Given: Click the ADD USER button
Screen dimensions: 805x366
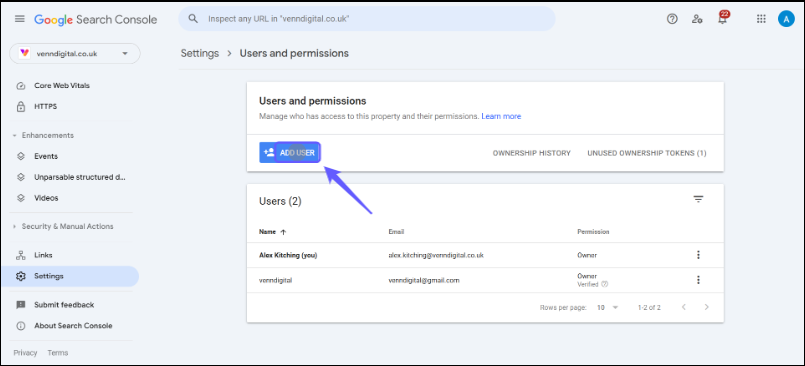Looking at the screenshot, I should [290, 152].
